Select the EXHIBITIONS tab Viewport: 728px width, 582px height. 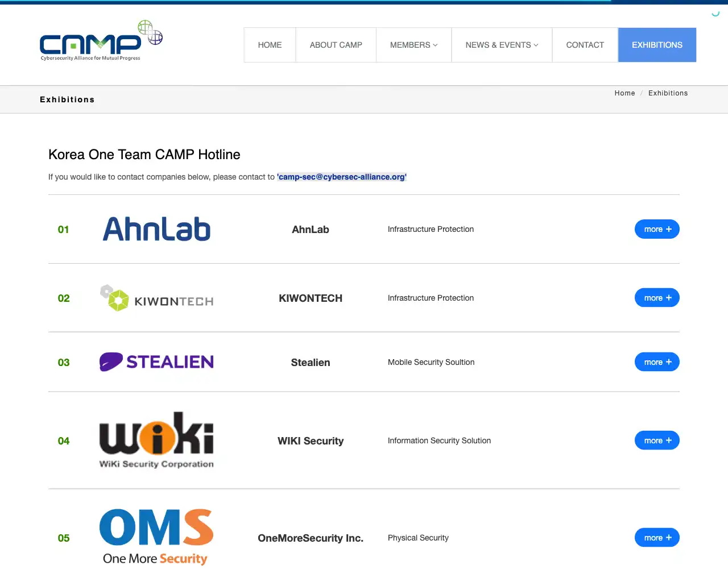657,45
